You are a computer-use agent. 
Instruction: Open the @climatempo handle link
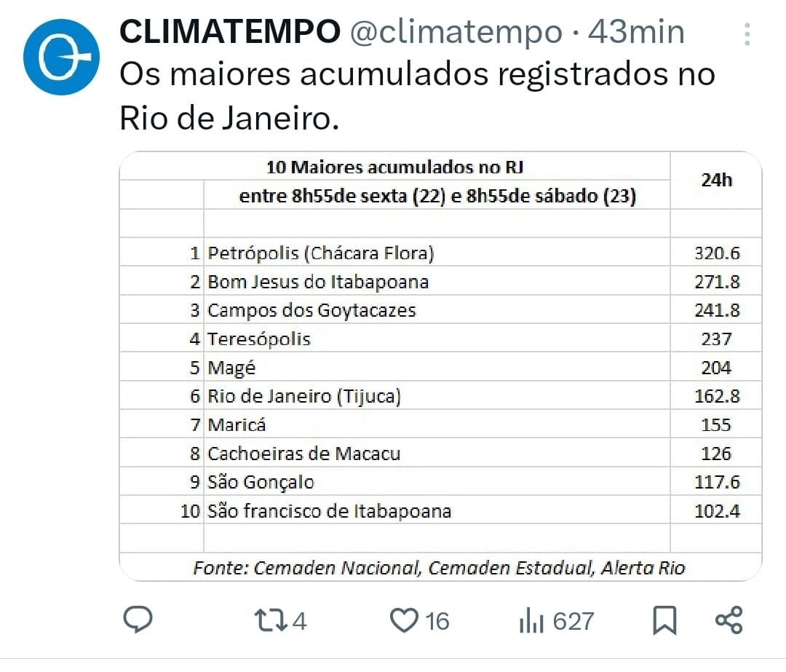click(x=456, y=32)
